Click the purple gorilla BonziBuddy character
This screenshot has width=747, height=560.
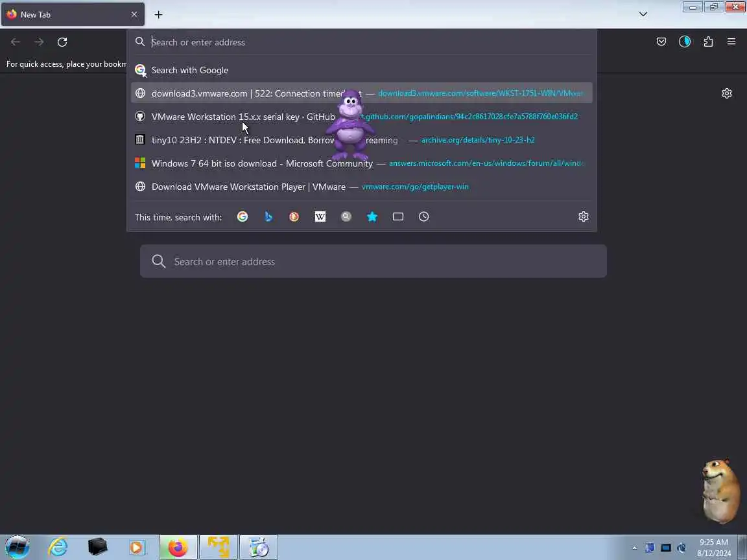tap(351, 124)
